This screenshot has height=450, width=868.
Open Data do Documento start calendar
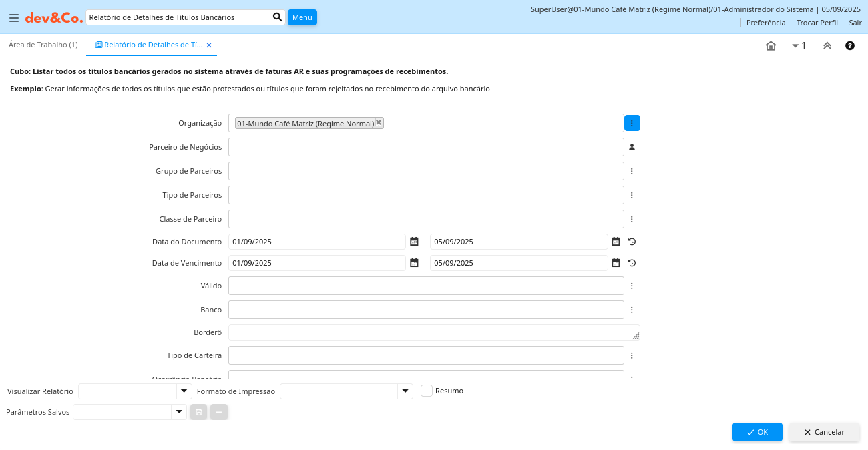414,242
